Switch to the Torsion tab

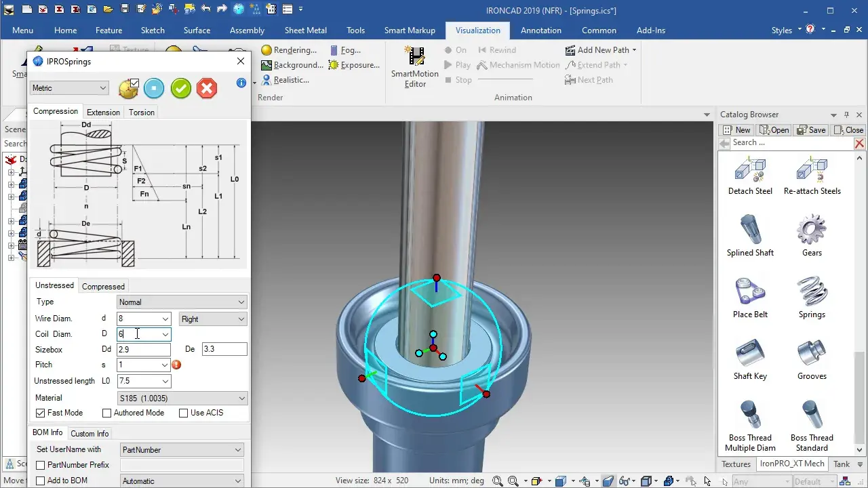tap(142, 113)
